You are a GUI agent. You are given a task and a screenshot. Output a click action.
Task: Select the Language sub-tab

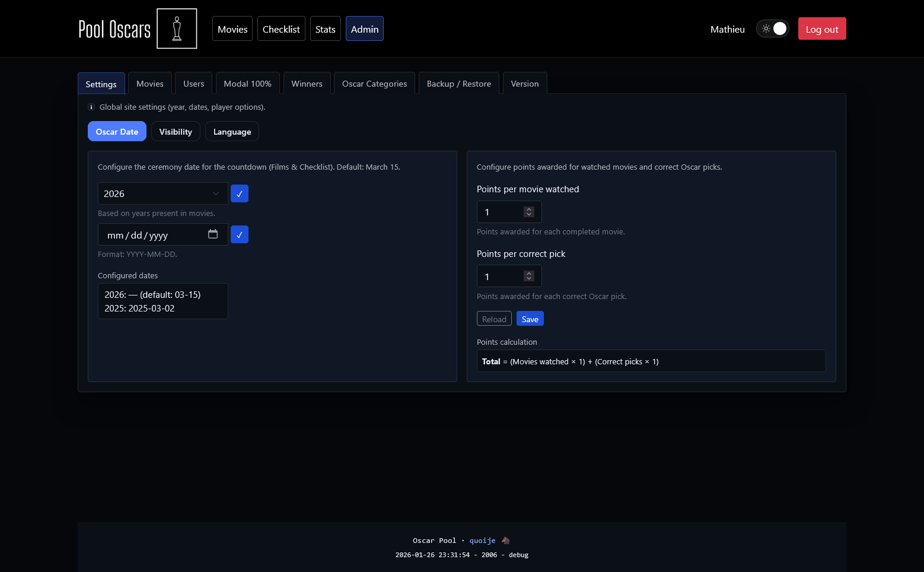point(232,131)
